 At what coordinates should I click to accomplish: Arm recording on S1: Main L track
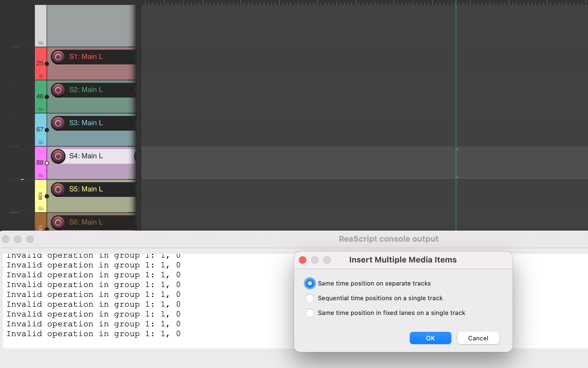point(58,57)
